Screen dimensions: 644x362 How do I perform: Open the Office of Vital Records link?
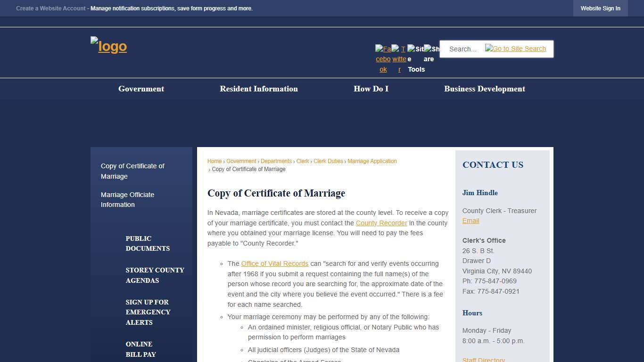274,263
